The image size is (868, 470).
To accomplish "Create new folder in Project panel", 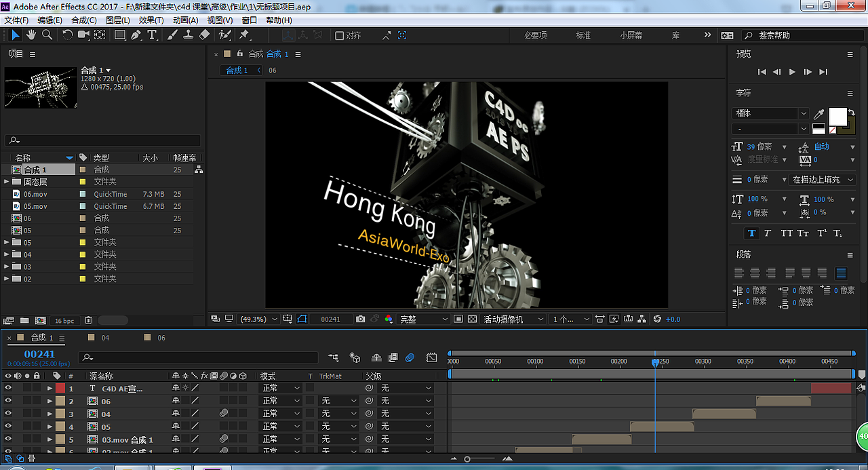I will point(24,320).
